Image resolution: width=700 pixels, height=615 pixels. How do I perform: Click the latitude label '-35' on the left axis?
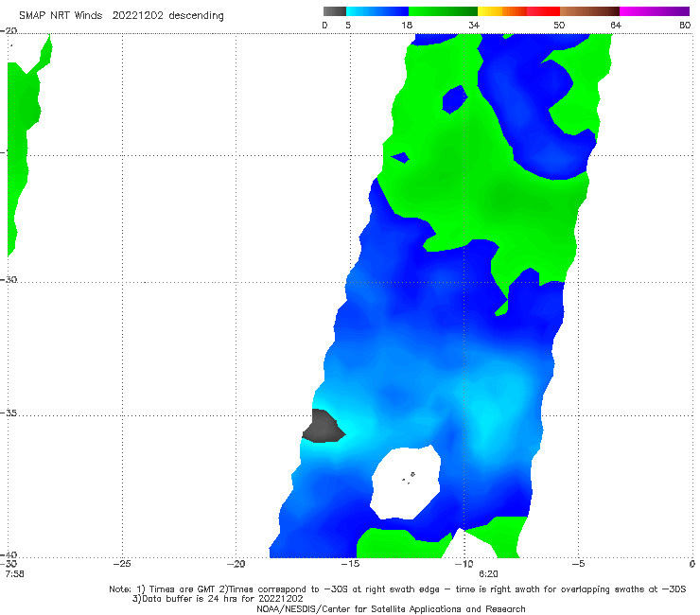(x=9, y=413)
